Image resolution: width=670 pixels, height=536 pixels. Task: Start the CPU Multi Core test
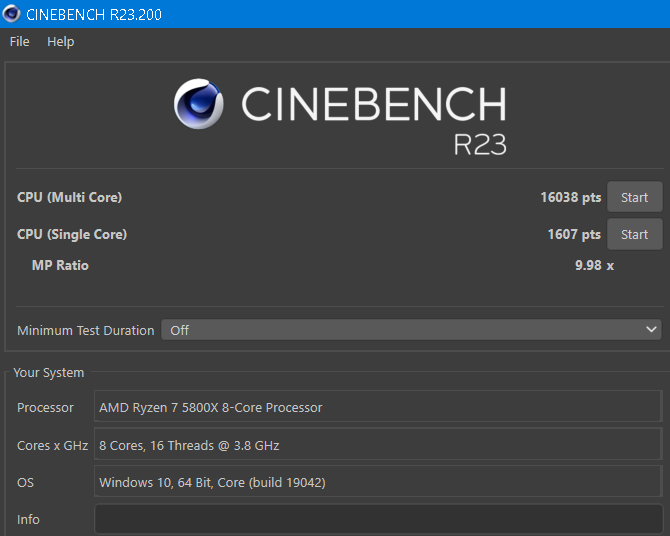coord(635,197)
